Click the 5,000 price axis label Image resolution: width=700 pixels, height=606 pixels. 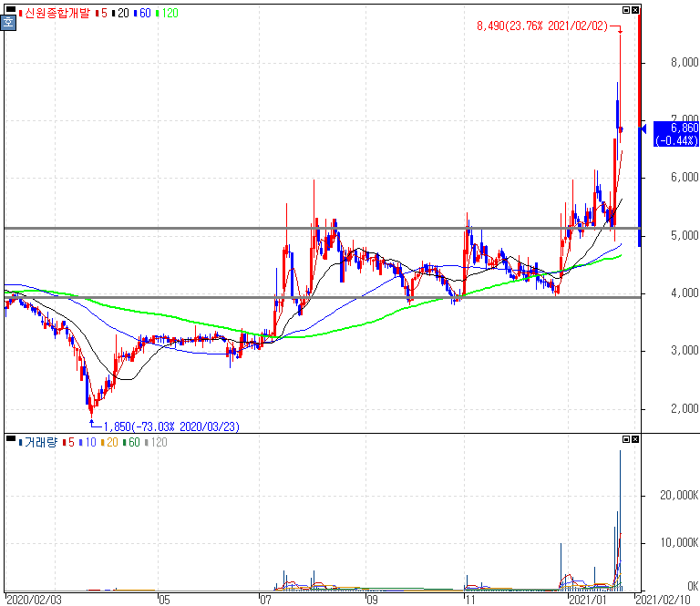685,235
